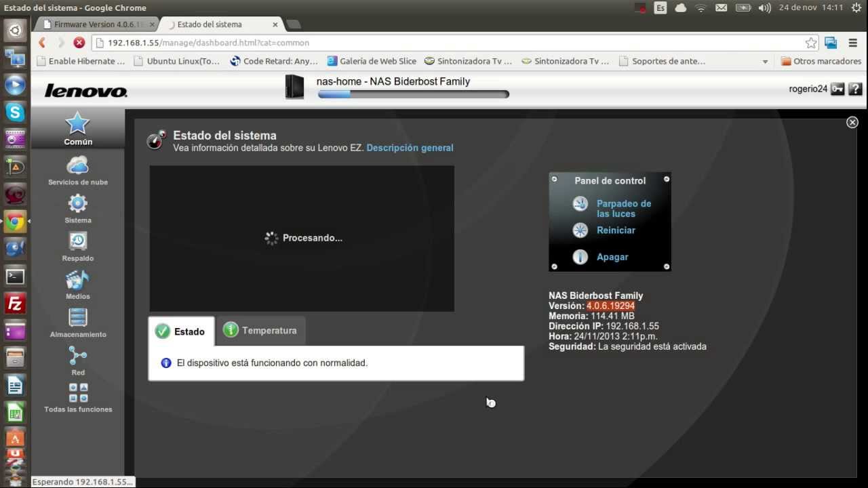Click the Parpadeo de las luces link
This screenshot has height=488, width=868.
pyautogui.click(x=624, y=209)
